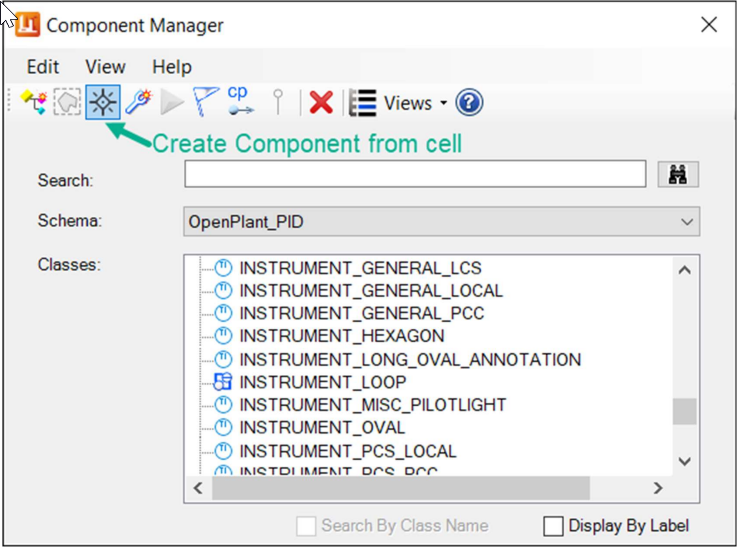Viewport: 738px width, 547px height.
Task: Select the INSTRUMENT_GENERAL_PCC class
Action: [361, 313]
